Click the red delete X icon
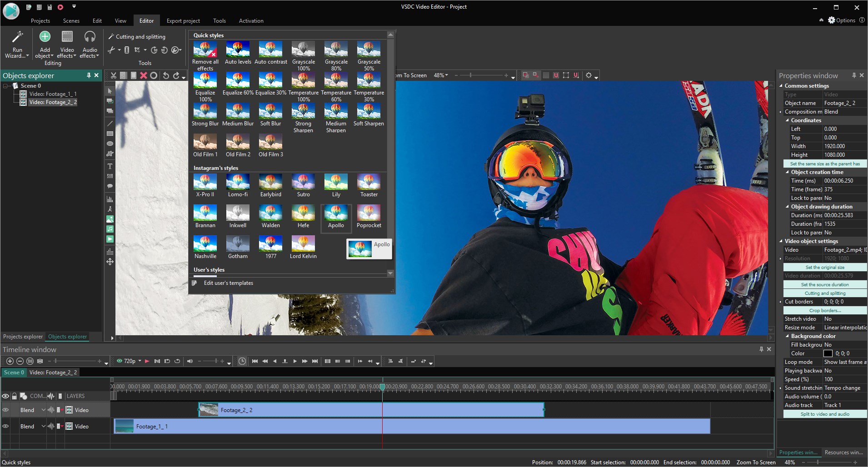This screenshot has height=467, width=868. (144, 75)
